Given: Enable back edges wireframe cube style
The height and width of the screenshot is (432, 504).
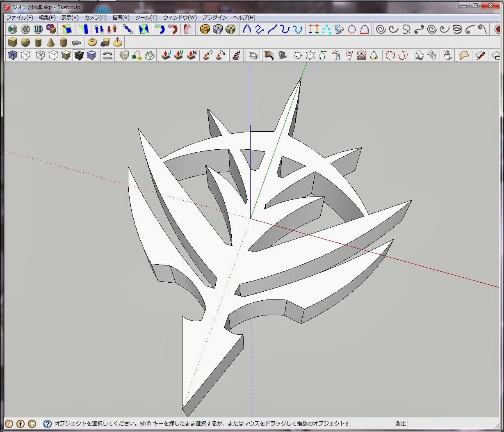Looking at the screenshot, I should (25, 55).
